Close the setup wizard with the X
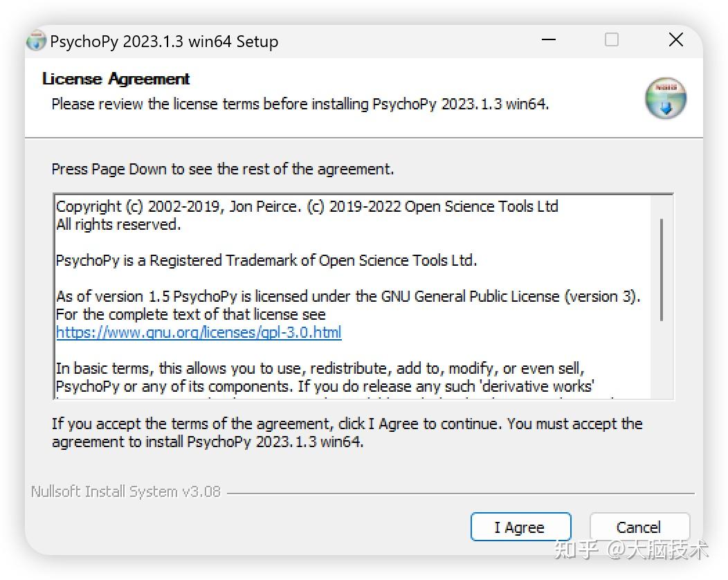Screen dimensions: 728x580 pos(675,40)
